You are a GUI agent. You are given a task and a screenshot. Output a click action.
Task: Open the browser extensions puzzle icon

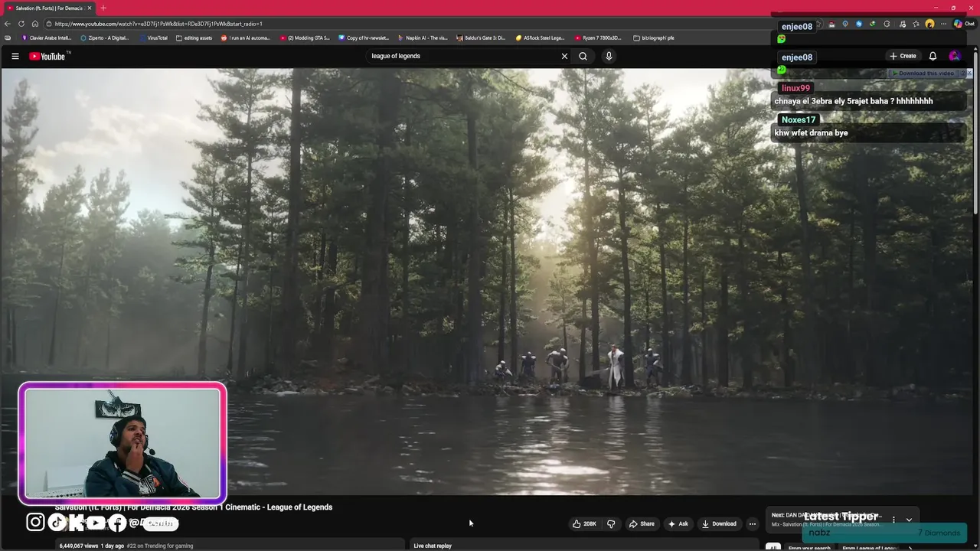pyautogui.click(x=887, y=24)
